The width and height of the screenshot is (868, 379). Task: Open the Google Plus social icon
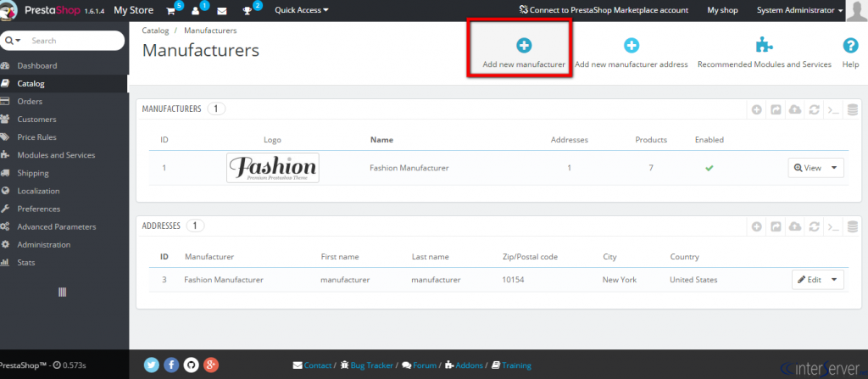pyautogui.click(x=211, y=365)
